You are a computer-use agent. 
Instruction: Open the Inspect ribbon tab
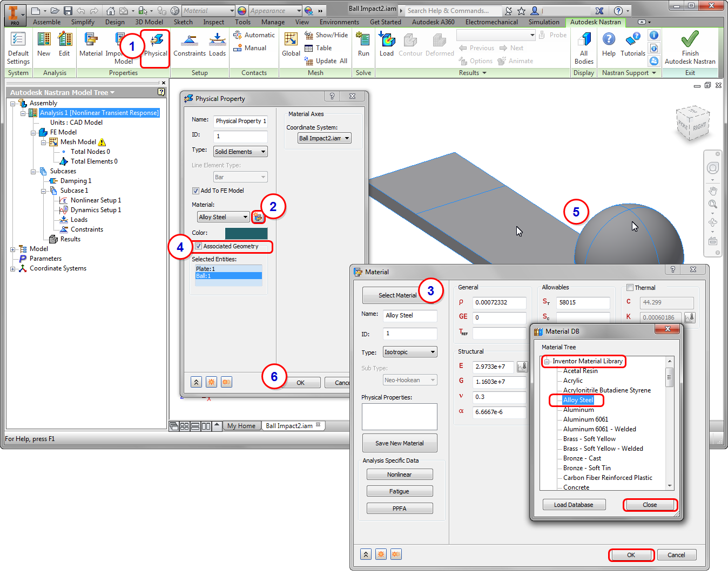click(214, 22)
